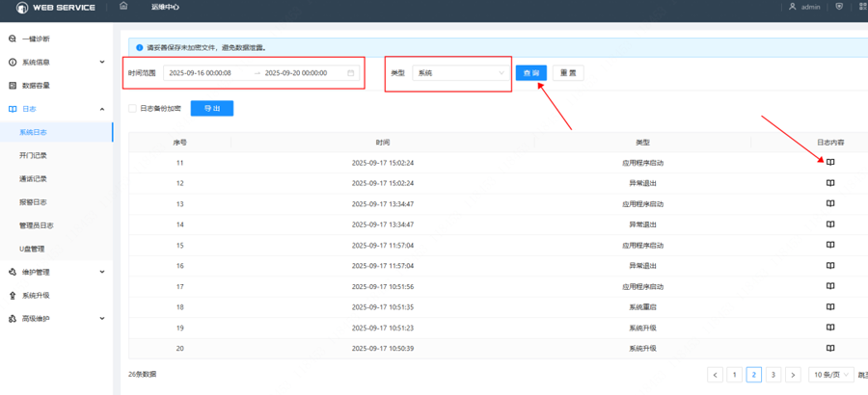Image resolution: width=868 pixels, height=395 pixels.
Task: Open log content icon for row 20
Action: tap(829, 348)
